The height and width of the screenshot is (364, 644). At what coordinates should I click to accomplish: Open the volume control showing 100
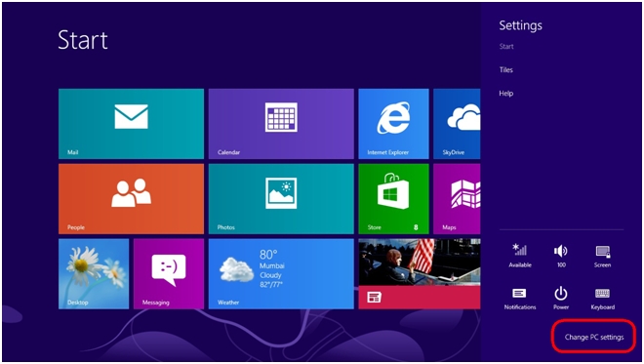561,255
